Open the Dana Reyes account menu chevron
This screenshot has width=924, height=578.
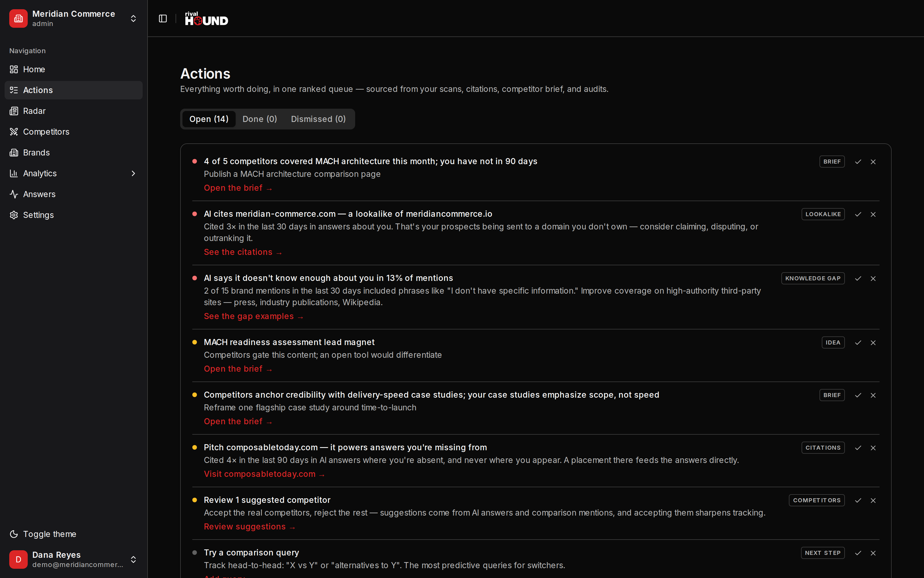click(133, 560)
